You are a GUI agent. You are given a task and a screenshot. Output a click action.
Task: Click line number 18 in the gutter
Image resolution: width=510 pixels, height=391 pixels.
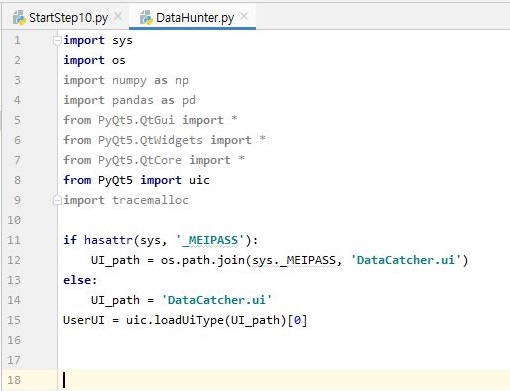(x=14, y=380)
